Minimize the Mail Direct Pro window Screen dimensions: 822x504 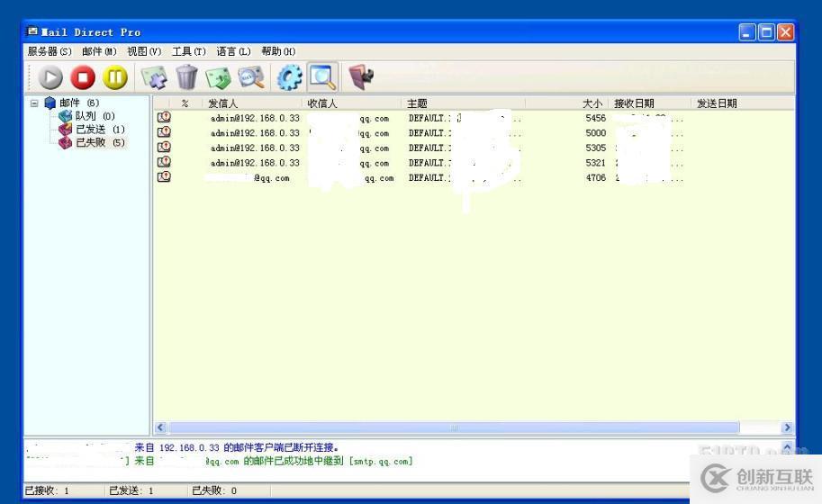[x=747, y=32]
